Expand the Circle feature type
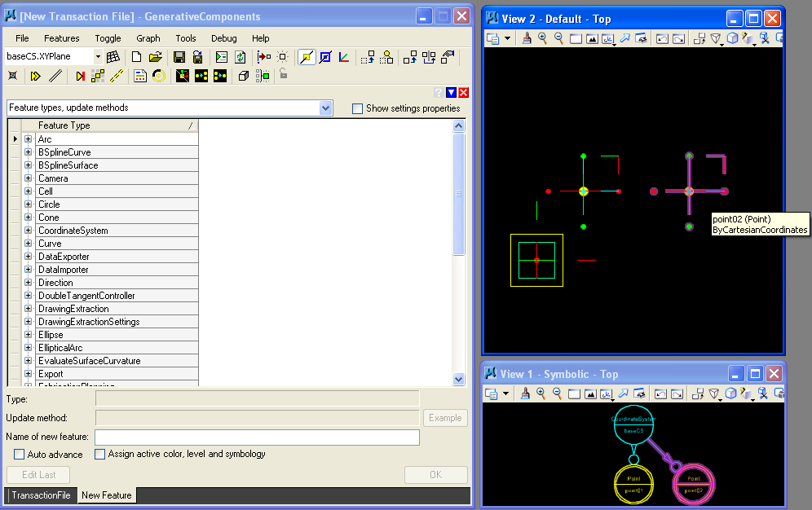The width and height of the screenshot is (812, 510). click(28, 204)
